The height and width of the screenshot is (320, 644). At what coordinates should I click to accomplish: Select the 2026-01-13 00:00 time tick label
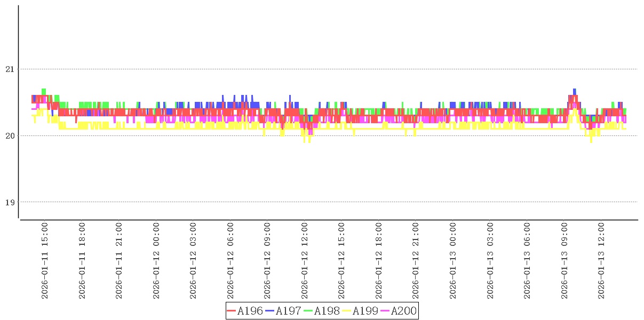[452, 261]
